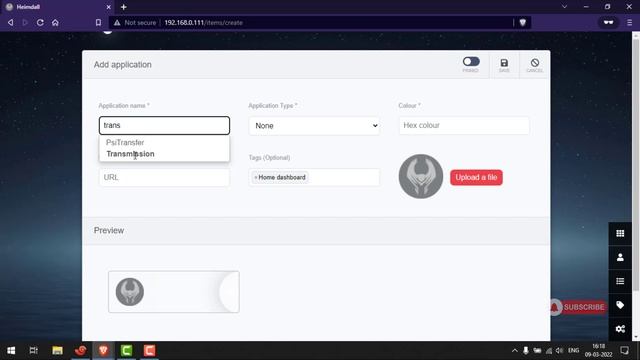Close the Heimdall tab
The height and width of the screenshot is (360, 640).
(x=108, y=7)
